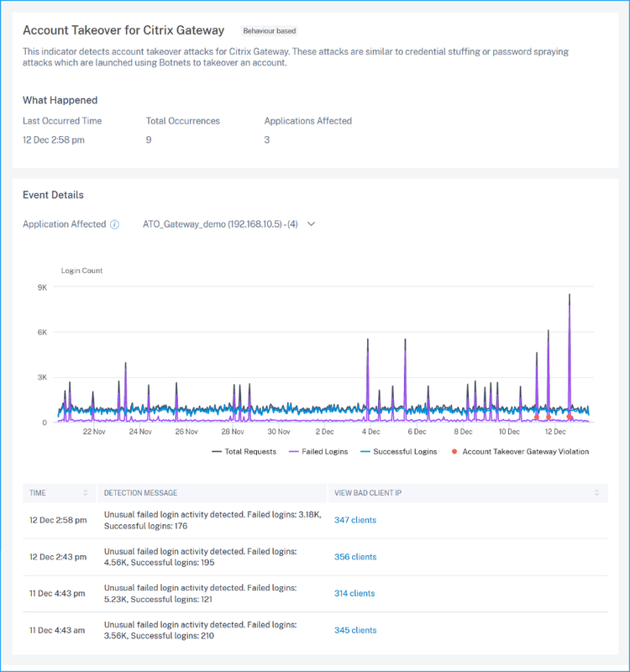630x672 pixels.
Task: Click the Login Count axis title
Action: (x=81, y=270)
